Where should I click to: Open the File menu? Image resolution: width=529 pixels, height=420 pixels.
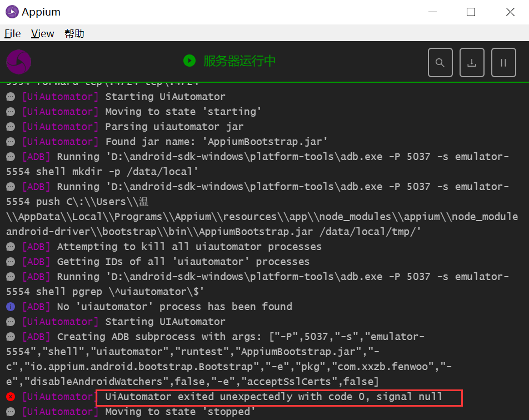tap(12, 33)
